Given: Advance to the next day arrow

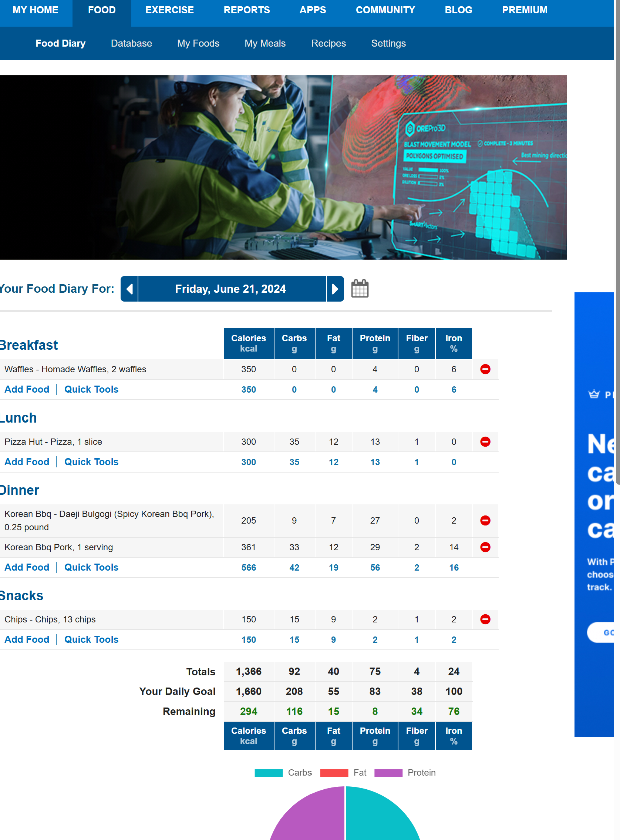Looking at the screenshot, I should 335,289.
